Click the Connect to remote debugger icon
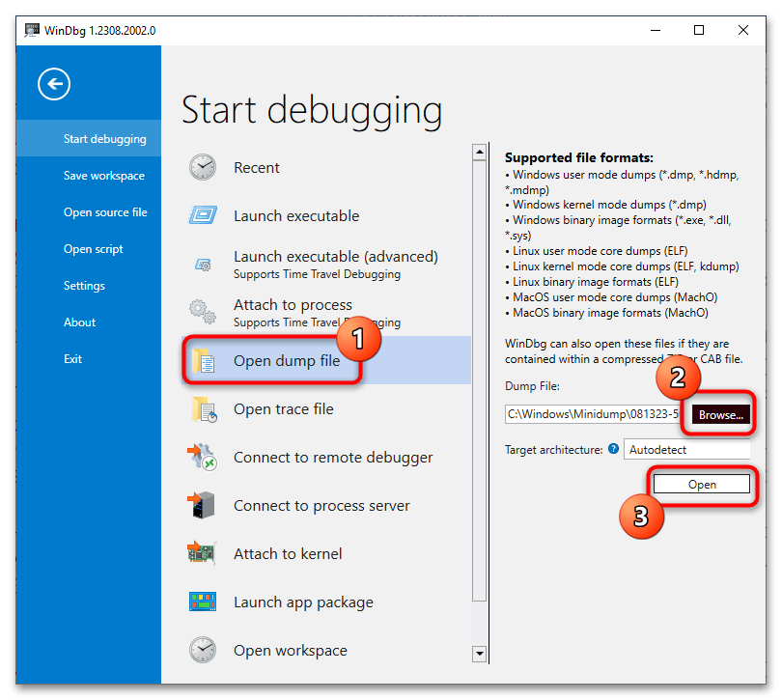Screen dimensions: 782x700 (203, 457)
